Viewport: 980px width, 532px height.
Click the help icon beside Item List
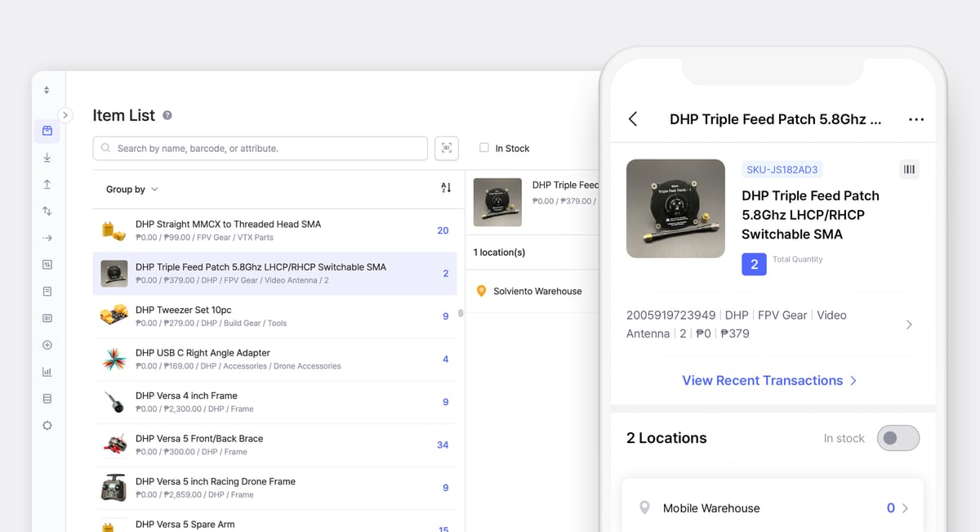(x=167, y=115)
